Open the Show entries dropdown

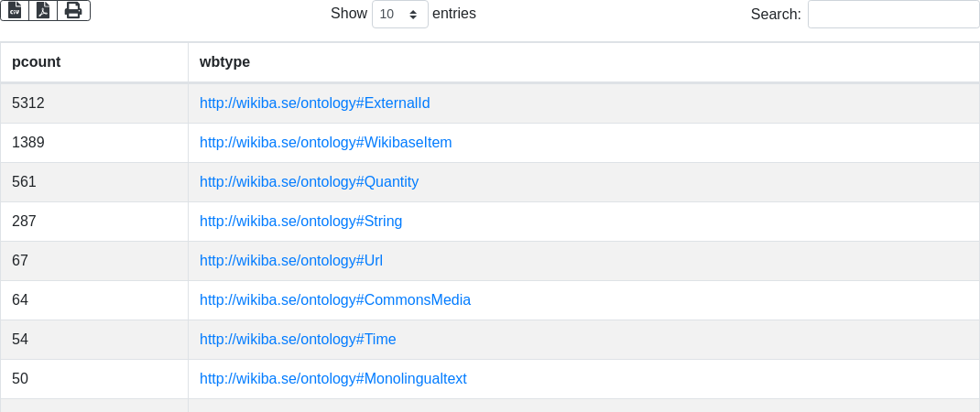tap(400, 14)
